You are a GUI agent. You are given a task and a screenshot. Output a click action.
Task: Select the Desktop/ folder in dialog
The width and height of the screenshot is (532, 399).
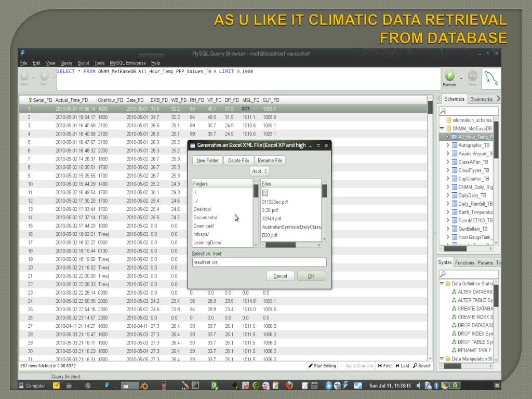point(202,209)
